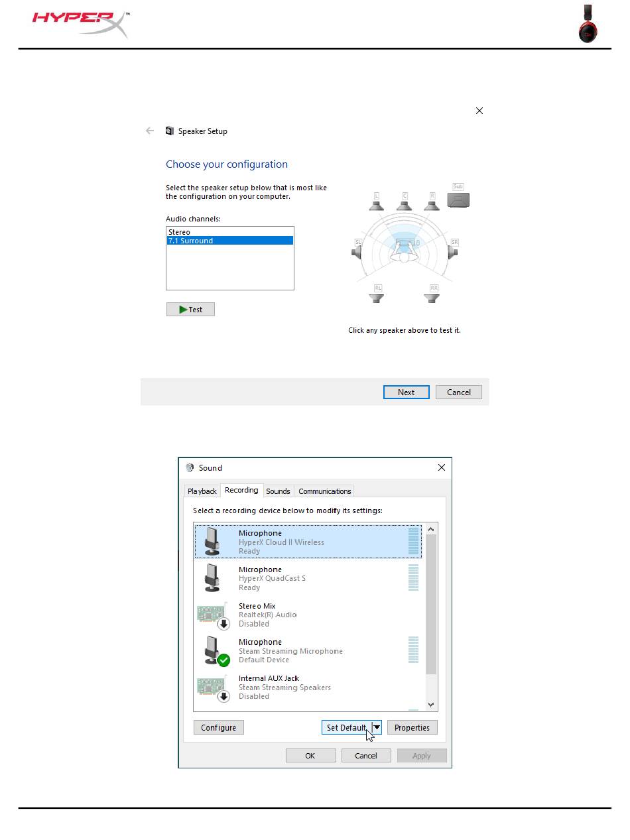The height and width of the screenshot is (840, 630).
Task: Click Next in Speaker Setup
Action: click(406, 392)
